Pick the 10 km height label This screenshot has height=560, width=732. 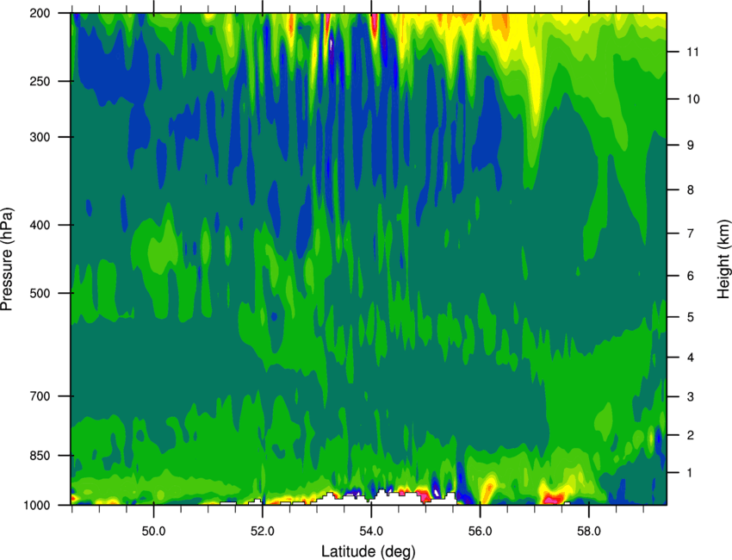tap(693, 99)
